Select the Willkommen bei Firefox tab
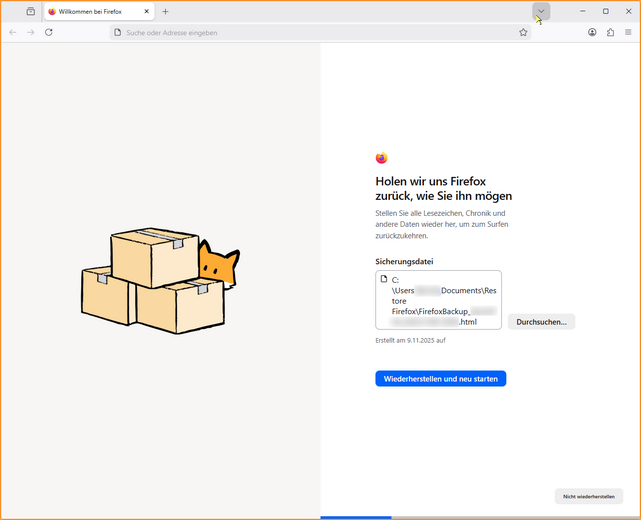Screen dimensions: 641x520 [x=90, y=12]
